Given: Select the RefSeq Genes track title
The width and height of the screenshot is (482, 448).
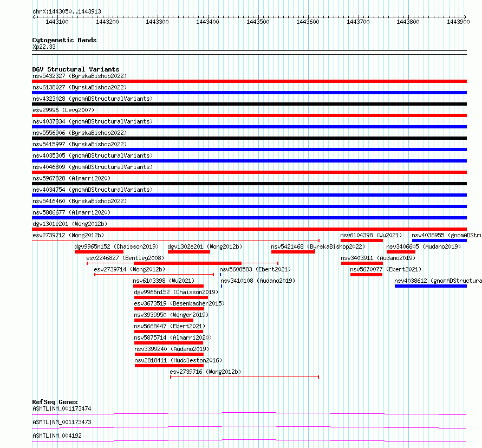Looking at the screenshot, I should 55,402.
